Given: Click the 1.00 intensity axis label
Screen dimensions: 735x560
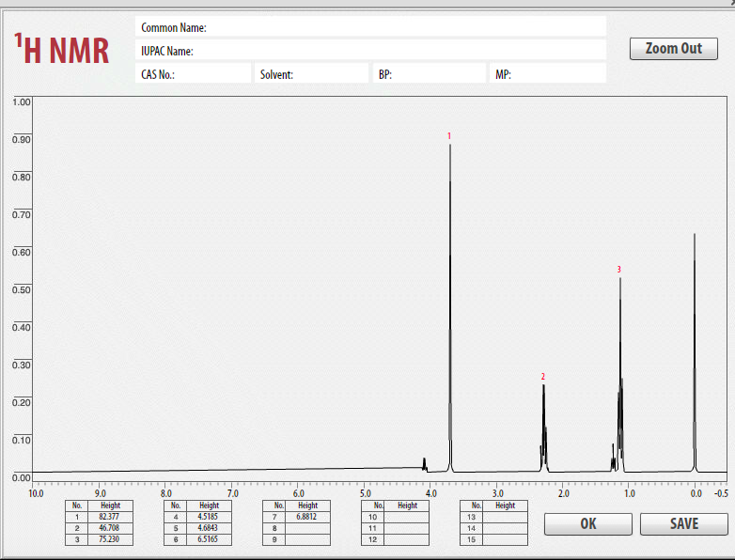Looking at the screenshot, I should [22, 101].
